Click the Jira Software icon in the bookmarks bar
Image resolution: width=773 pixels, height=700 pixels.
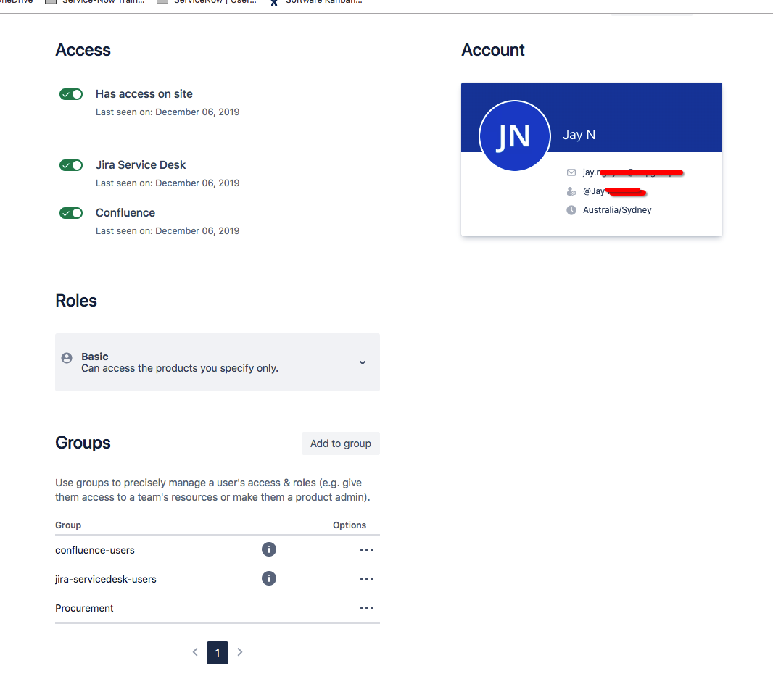pyautogui.click(x=273, y=2)
